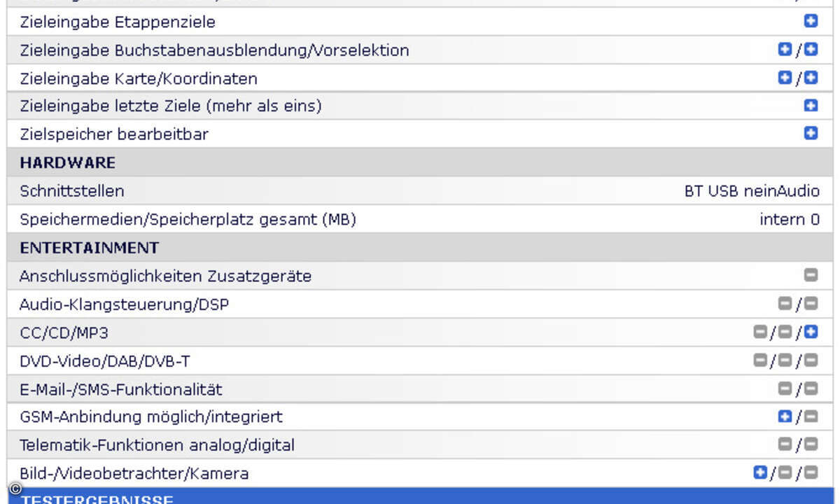The width and height of the screenshot is (840, 504).
Task: Click minus icon for Anschlussmöglichkeiten Zusatzgeräte
Action: coord(811,276)
